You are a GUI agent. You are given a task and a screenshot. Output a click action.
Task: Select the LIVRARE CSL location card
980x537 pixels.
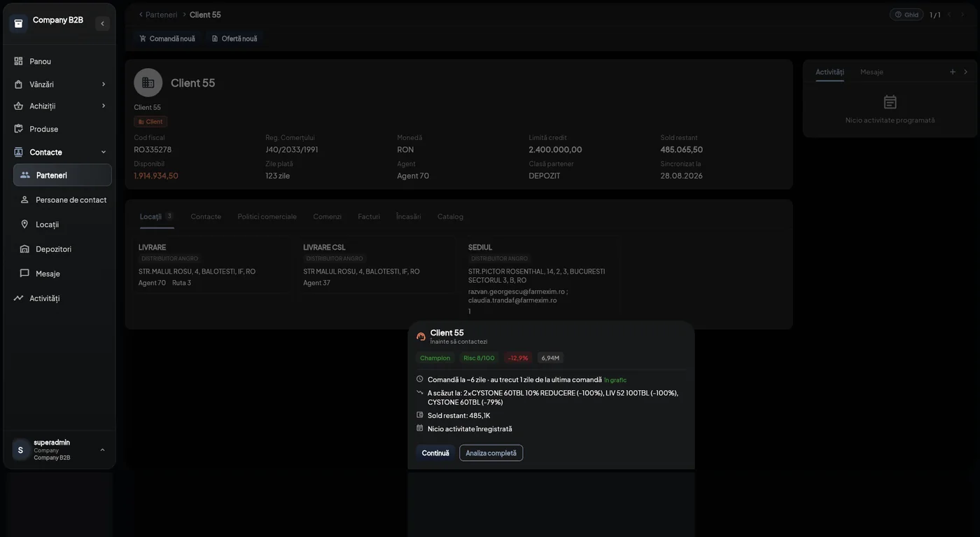click(376, 265)
